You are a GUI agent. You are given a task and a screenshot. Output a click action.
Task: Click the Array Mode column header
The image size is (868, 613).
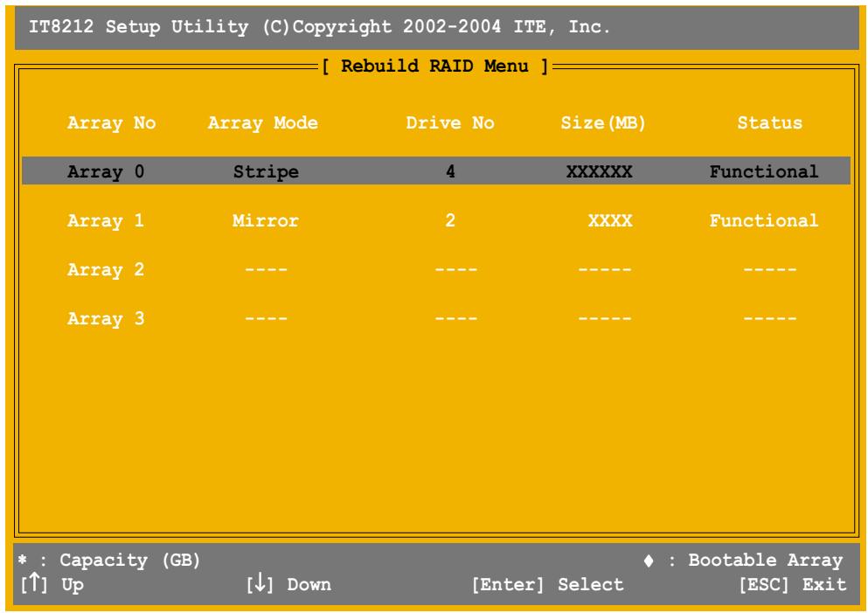(263, 123)
